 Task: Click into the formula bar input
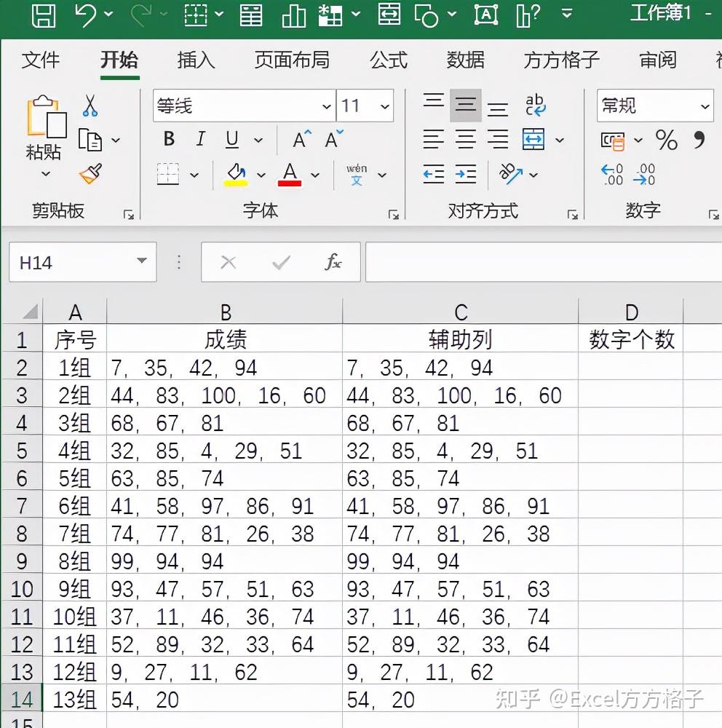(543, 262)
